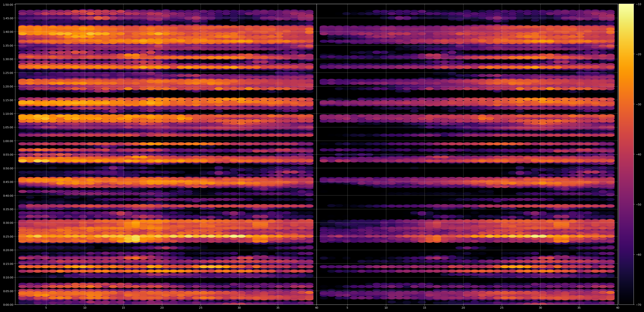The image size is (644, 312).
Task: Pick the −40 colorbar label
Action: click(639, 154)
